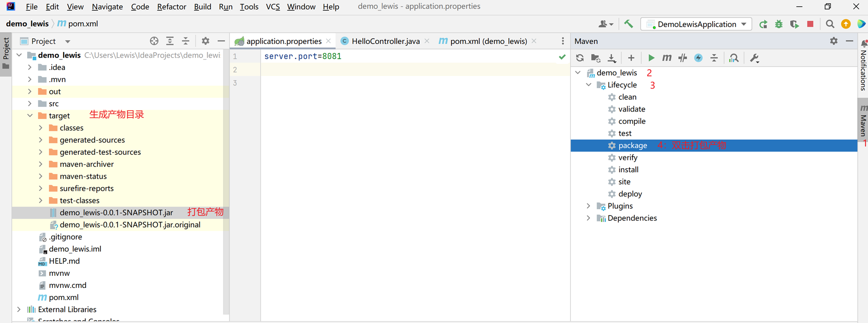Toggle Offline Mode in Maven toolbar
Viewport: 868px width, 323px height.
click(683, 58)
